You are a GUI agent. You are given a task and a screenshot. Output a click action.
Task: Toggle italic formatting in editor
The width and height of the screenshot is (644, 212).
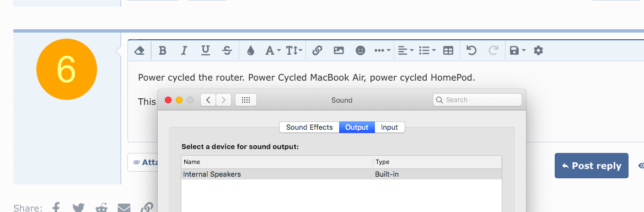coord(184,51)
